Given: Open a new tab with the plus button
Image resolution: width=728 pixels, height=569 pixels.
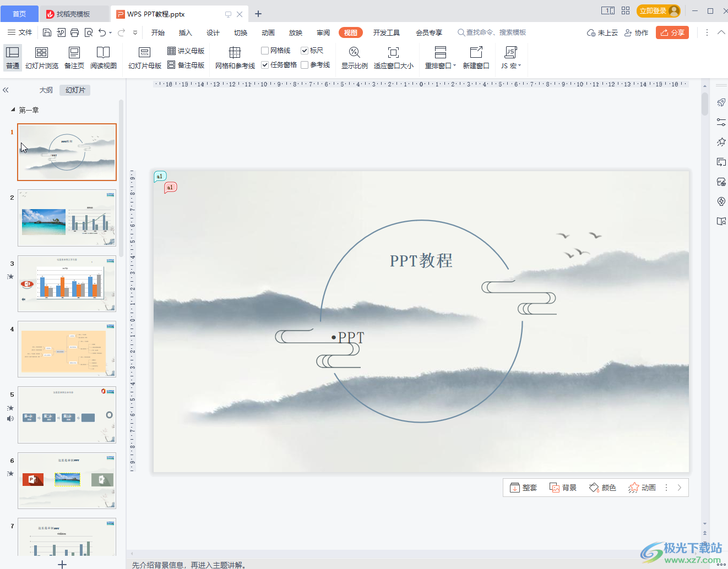Looking at the screenshot, I should pyautogui.click(x=258, y=14).
